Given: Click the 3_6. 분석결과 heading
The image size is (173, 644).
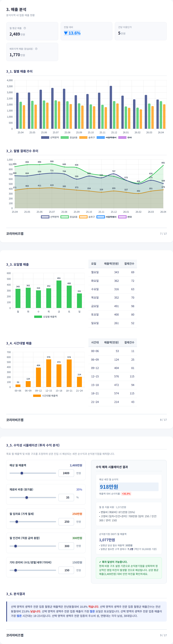Looking at the screenshot, I should (15, 594).
